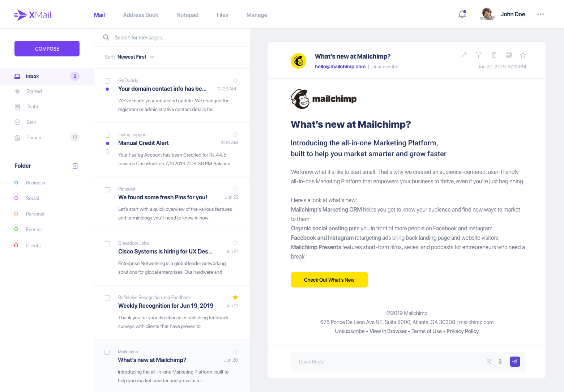
Task: Star the open Mailchimp email
Action: [x=523, y=55]
